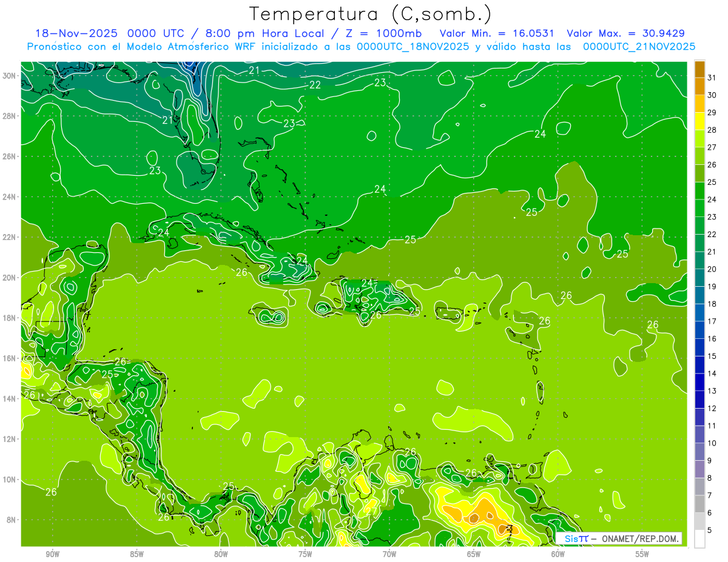The height and width of the screenshot is (562, 728).
Task: Click the "Valor Max. = 30.9429" value
Action: 625,33
